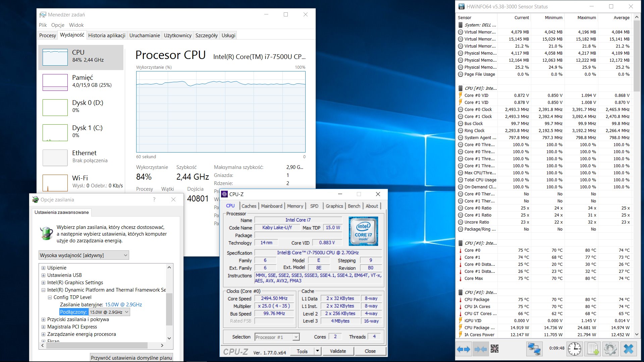The width and height of the screenshot is (644, 362).
Task: Switch to the Szczegóły tab
Action: (207, 35)
